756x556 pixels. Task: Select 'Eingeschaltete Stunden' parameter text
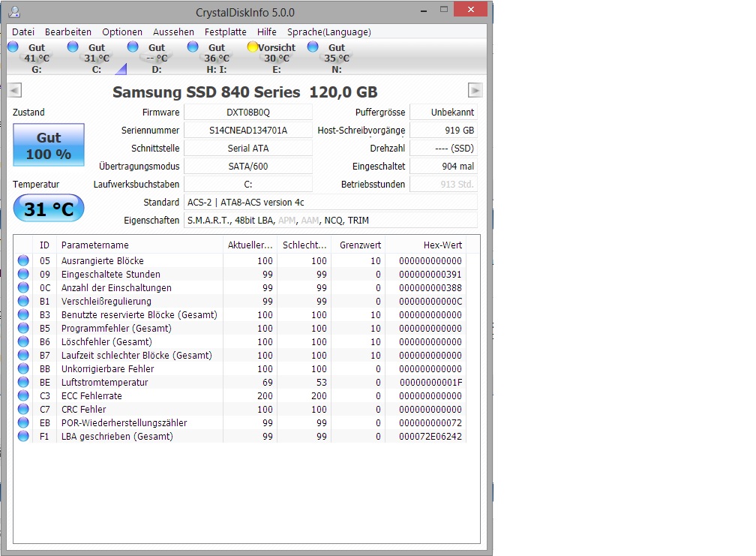(x=110, y=274)
